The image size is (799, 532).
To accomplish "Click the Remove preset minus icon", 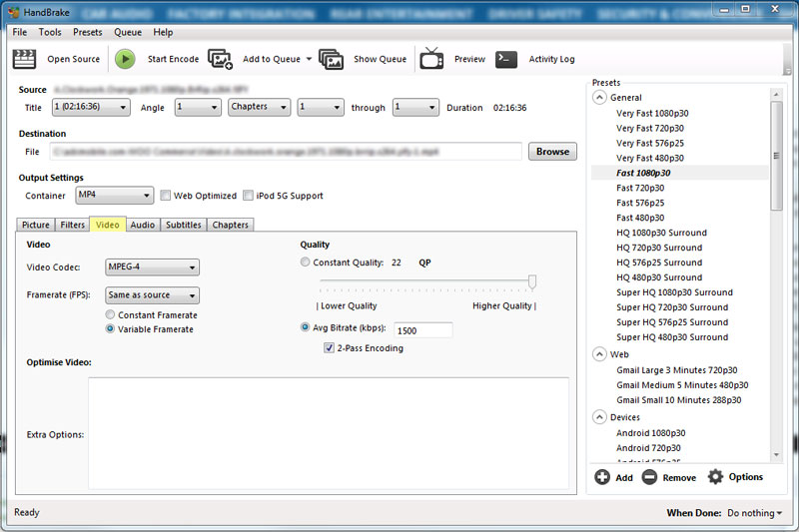I will [x=649, y=477].
